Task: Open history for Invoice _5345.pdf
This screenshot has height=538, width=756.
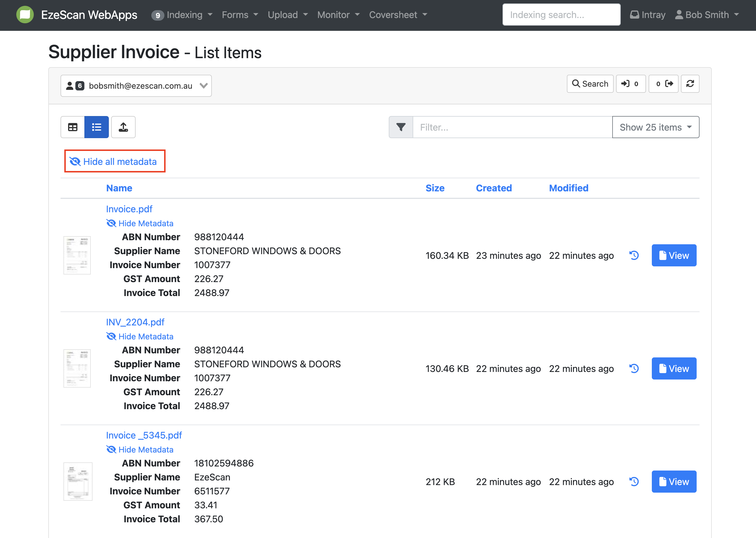Action: tap(634, 482)
